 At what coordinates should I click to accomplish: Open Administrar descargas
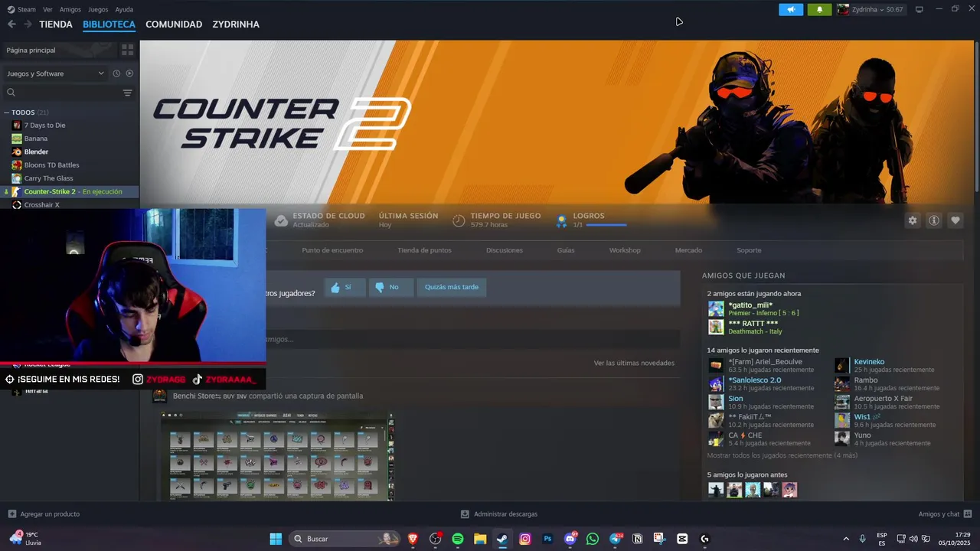[498, 514]
